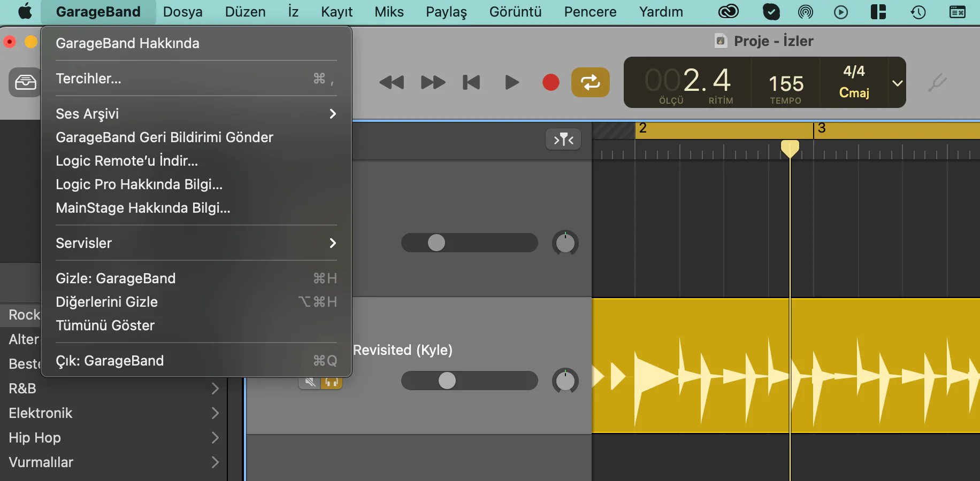The image size is (980, 481).
Task: Click the keyboard shortcuts menu bar icon
Action: [x=957, y=12]
